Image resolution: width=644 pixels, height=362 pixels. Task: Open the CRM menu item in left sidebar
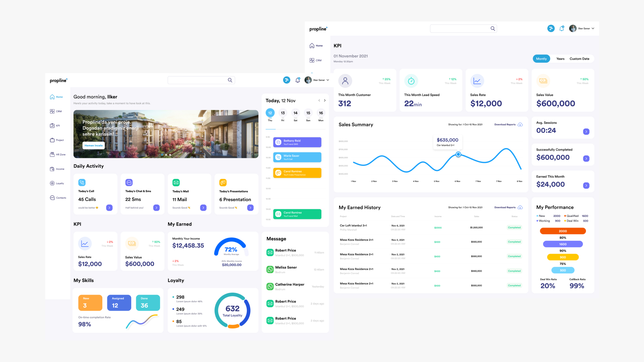pos(56,111)
